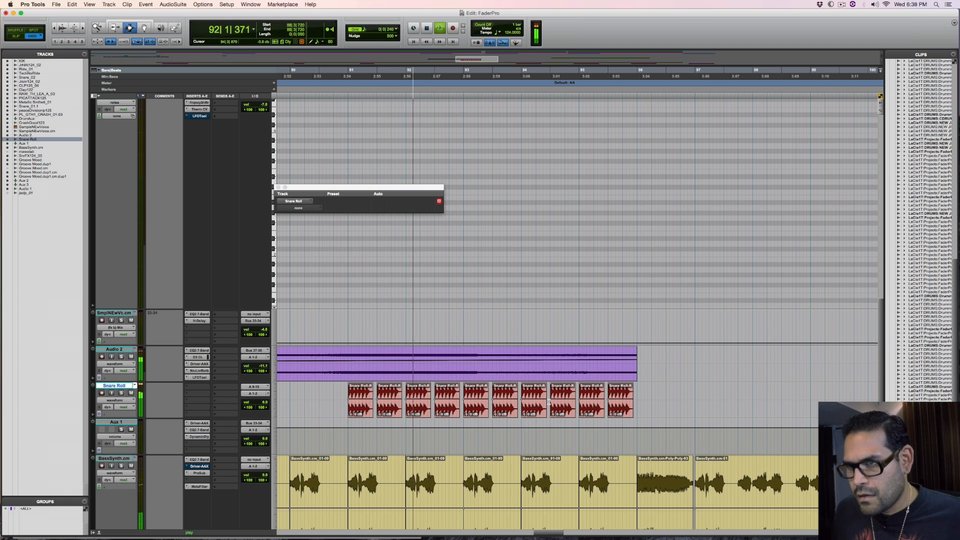The image size is (960, 540).
Task: Click the Stop transport button
Action: point(427,28)
